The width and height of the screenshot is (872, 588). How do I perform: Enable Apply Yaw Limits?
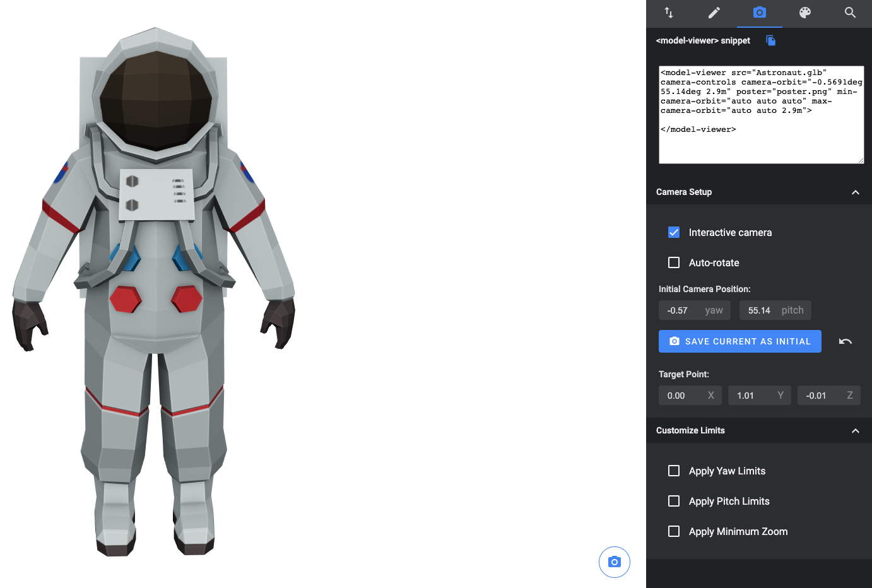pos(673,470)
